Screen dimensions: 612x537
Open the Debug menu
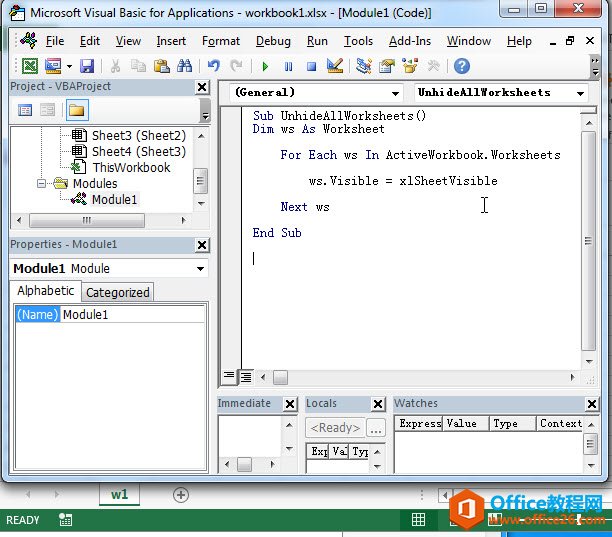coord(273,41)
